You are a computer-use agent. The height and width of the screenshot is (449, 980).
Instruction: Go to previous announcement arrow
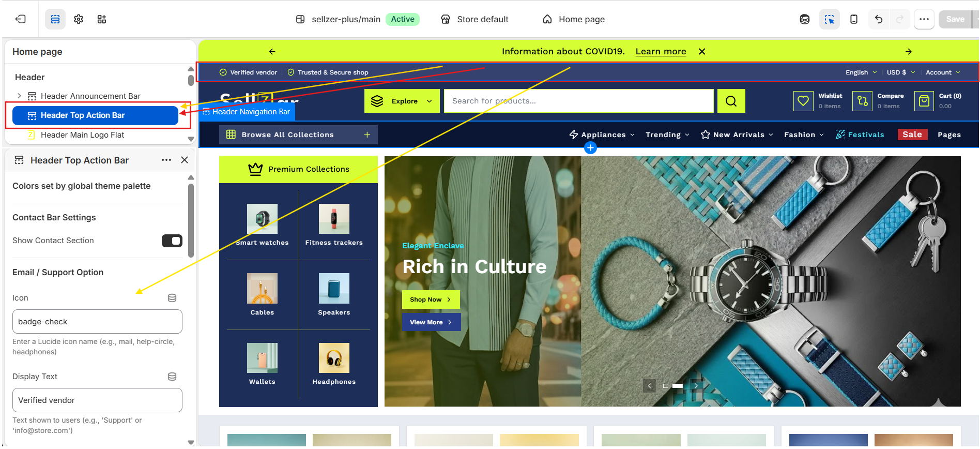pos(272,51)
